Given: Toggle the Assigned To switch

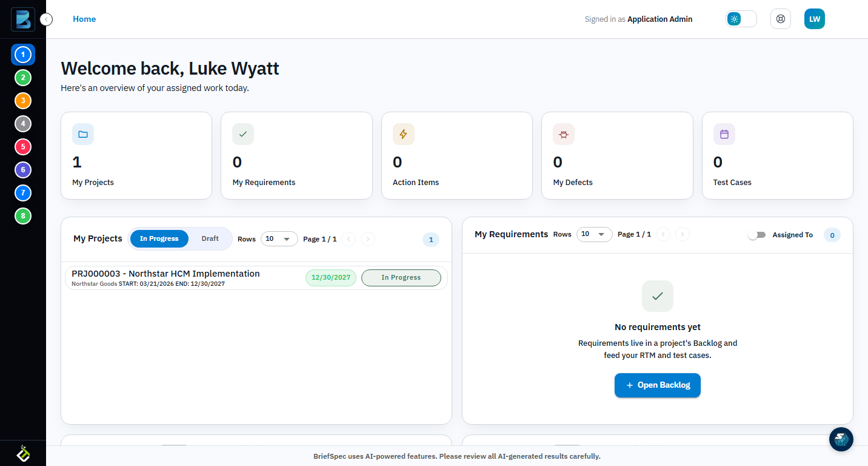Looking at the screenshot, I should click(757, 235).
